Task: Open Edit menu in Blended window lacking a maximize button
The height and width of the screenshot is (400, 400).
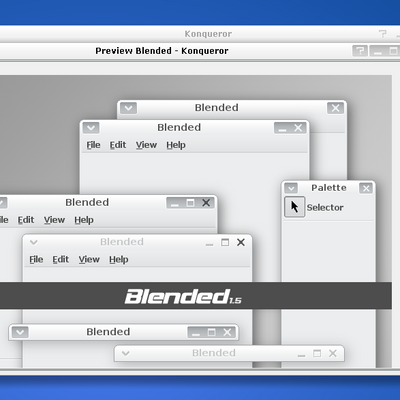Action: tap(118, 145)
